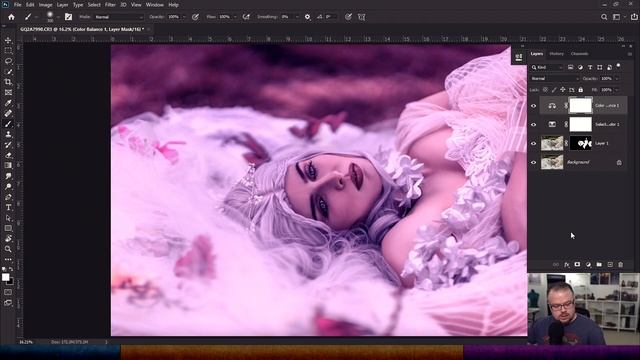Select the Clone Stamp tool
The height and width of the screenshot is (360, 640).
[x=8, y=134]
